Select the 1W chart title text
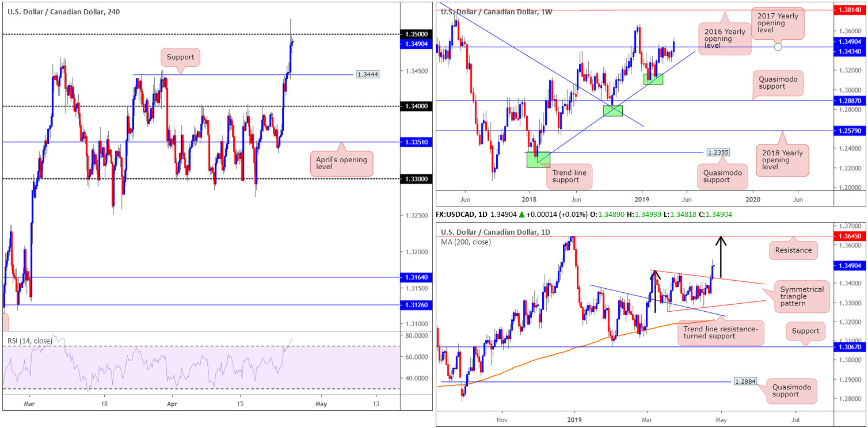Image resolution: width=868 pixels, height=428 pixels. (496, 12)
